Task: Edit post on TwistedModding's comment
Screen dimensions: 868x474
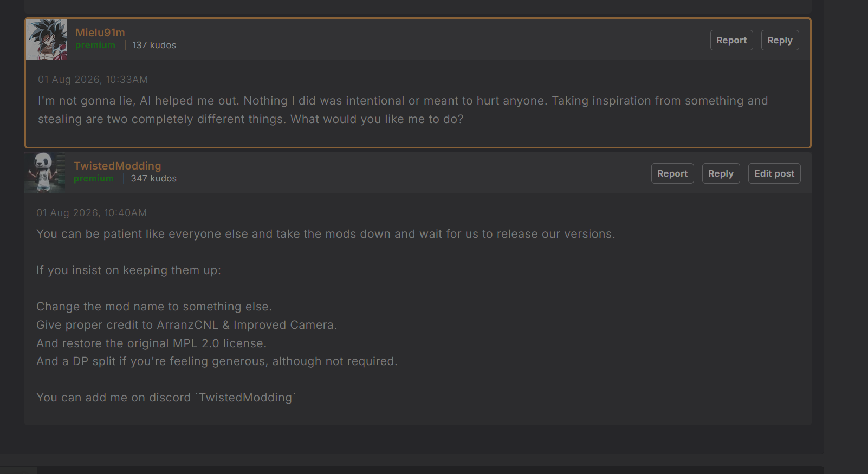Action: tap(774, 173)
